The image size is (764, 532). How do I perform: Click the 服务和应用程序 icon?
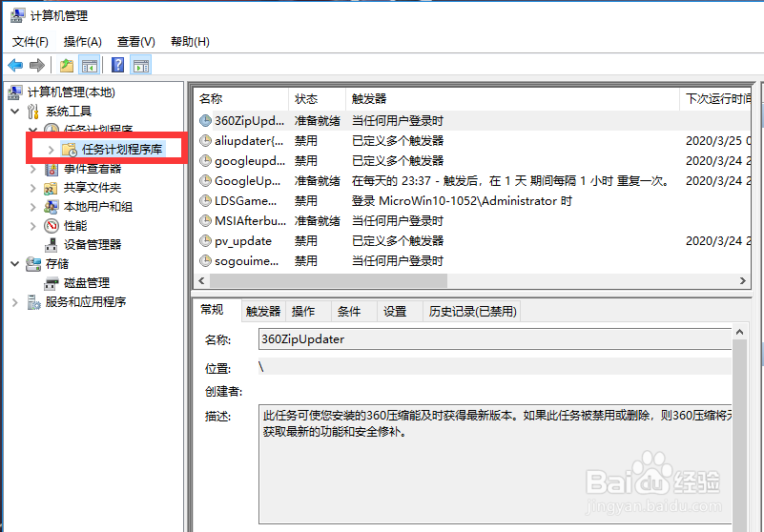pos(33,302)
